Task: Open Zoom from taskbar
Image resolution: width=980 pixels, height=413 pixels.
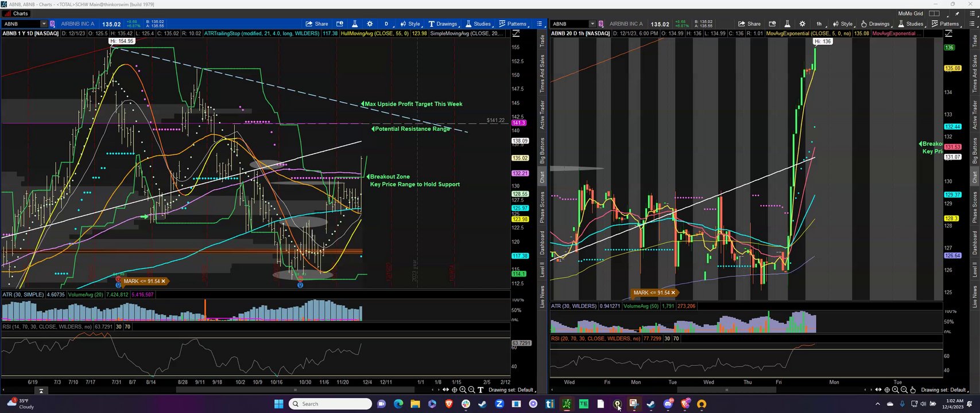Action: (x=499, y=404)
